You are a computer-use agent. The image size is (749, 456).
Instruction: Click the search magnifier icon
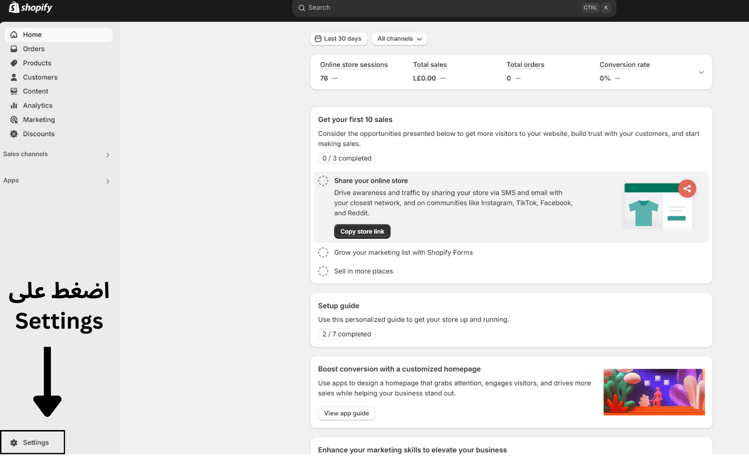[x=301, y=8]
